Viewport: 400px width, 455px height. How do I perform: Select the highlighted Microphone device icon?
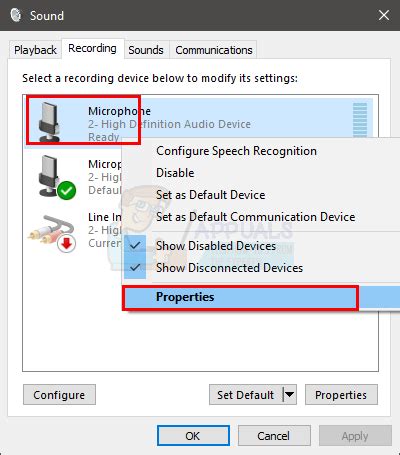click(50, 122)
